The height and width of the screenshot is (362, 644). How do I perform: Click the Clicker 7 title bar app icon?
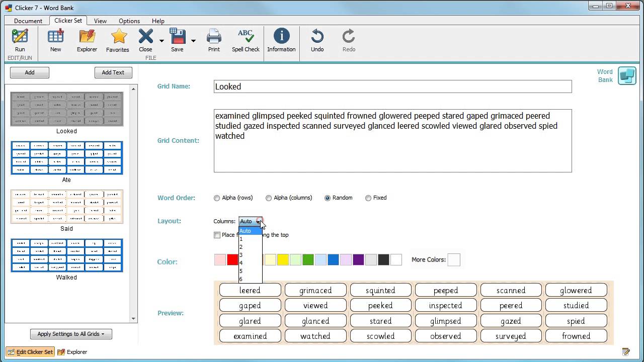click(x=8, y=8)
